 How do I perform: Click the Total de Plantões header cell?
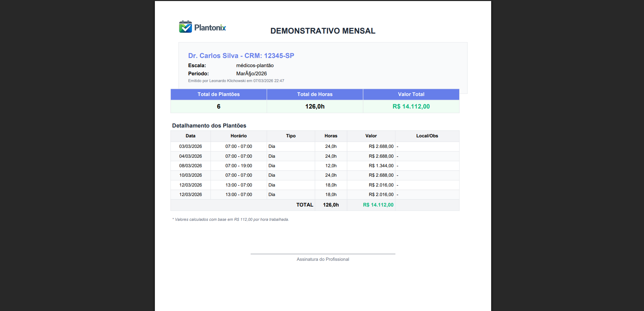[218, 94]
